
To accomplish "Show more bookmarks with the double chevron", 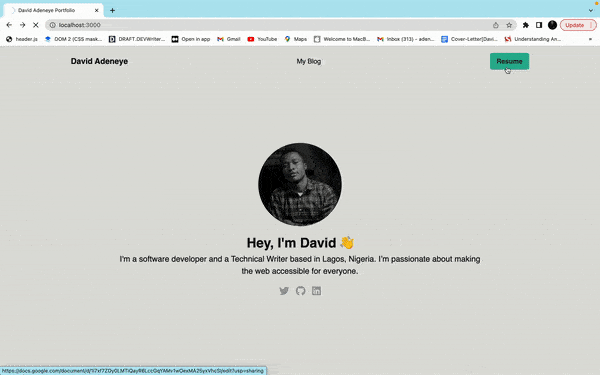I will click(590, 39).
